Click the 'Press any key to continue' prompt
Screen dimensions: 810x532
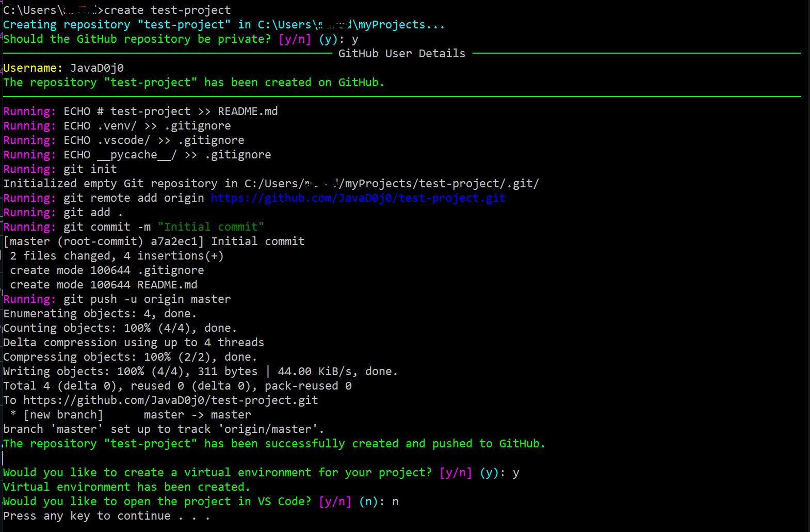click(106, 516)
